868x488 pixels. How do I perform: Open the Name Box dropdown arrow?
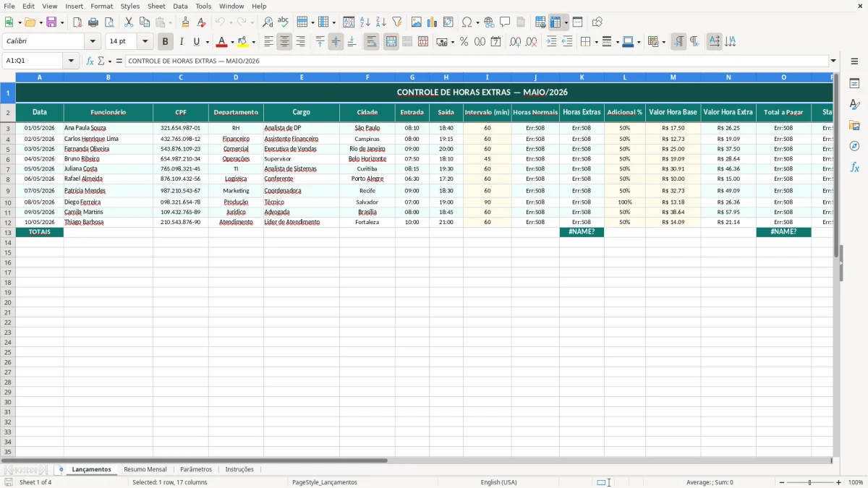tap(71, 61)
